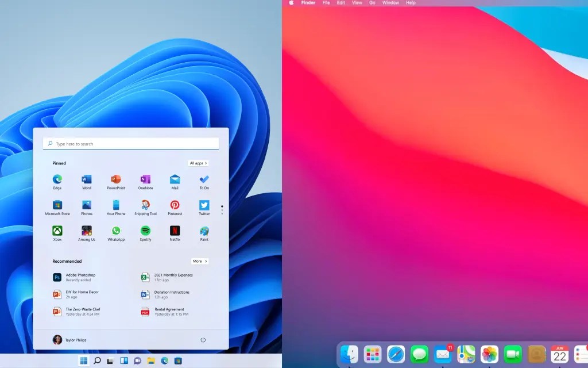Open Search from the Windows taskbar
588x368 pixels.
(x=97, y=361)
